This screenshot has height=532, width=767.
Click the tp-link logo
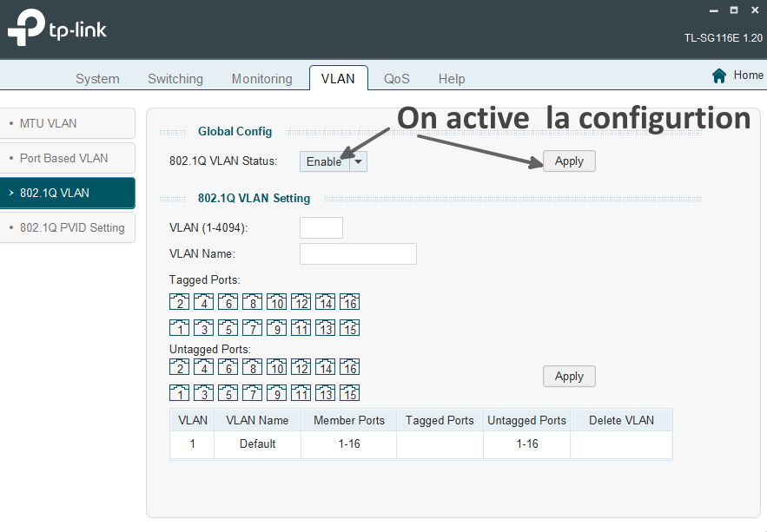tap(57, 30)
